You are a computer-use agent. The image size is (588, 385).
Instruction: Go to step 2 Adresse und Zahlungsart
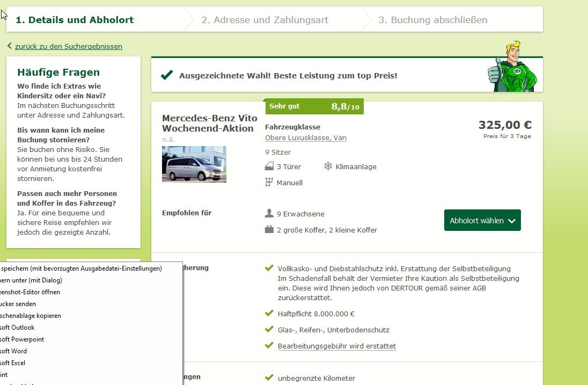point(265,20)
